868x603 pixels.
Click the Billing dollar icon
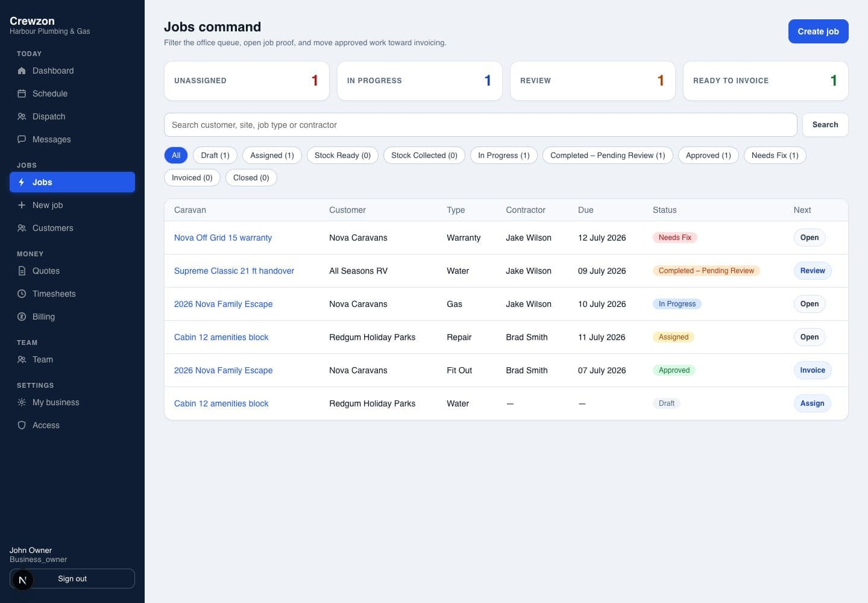pos(22,317)
